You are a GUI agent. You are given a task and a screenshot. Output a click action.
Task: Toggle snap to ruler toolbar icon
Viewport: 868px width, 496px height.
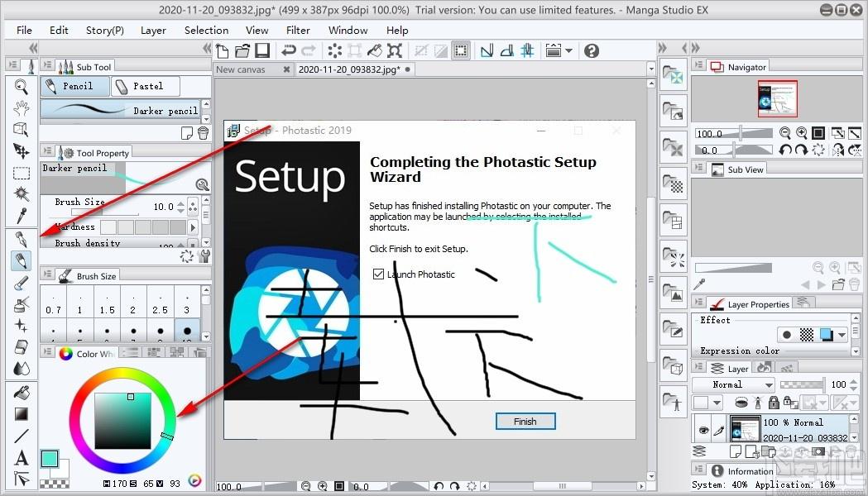[x=487, y=51]
